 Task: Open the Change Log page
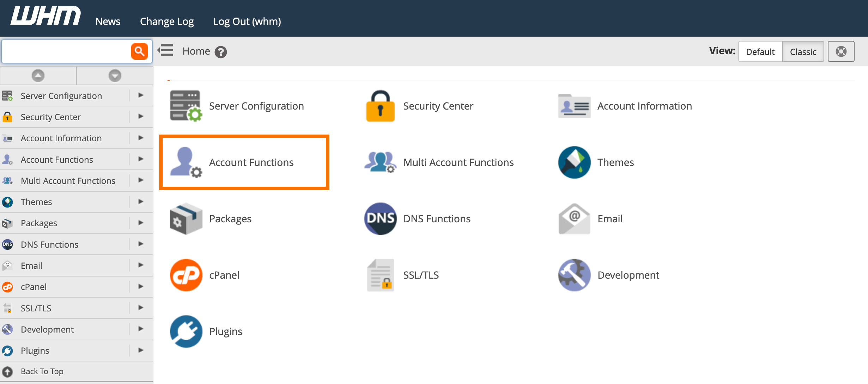(167, 21)
